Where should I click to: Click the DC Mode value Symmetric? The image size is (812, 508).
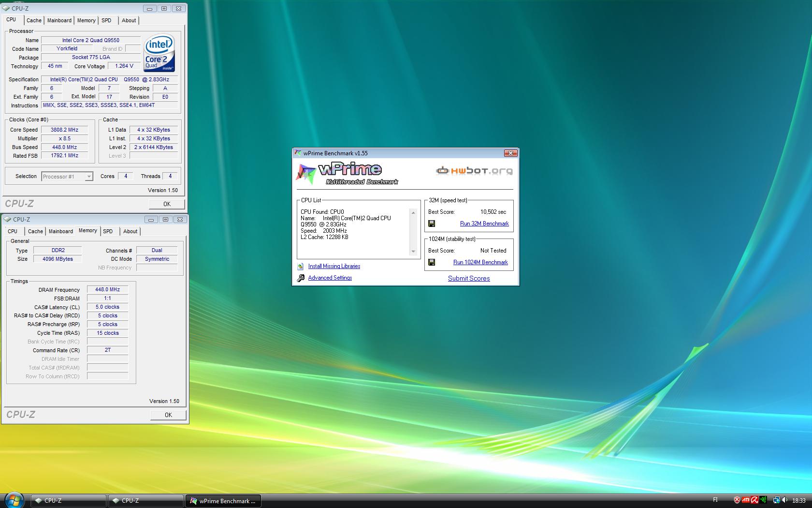click(x=157, y=259)
